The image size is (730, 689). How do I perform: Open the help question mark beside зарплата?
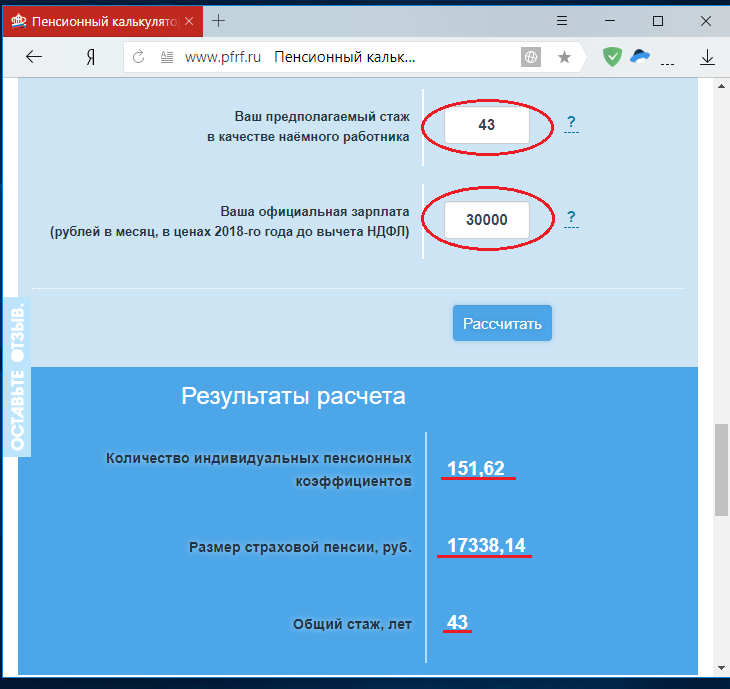[x=571, y=218]
